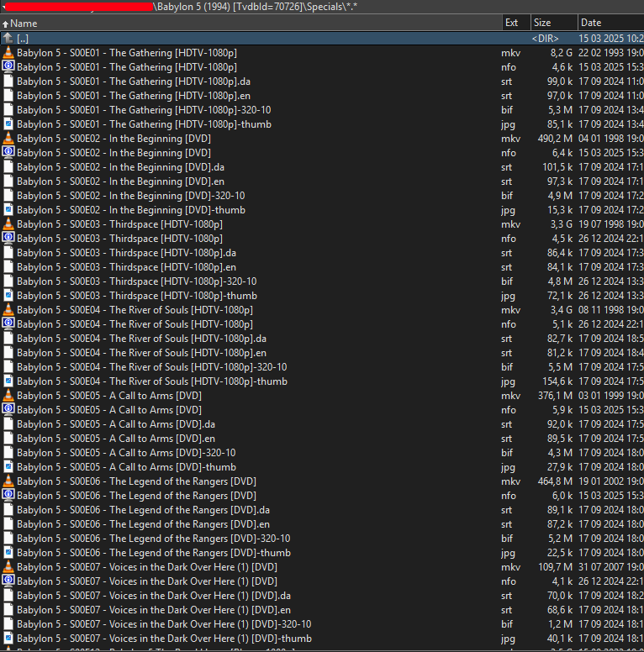Click VLC icon of Thirdspace mkv

8,224
